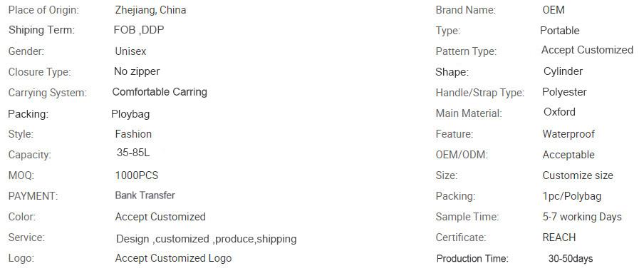Select the 'REACH' certificate value
644x271 pixels.
559,237
